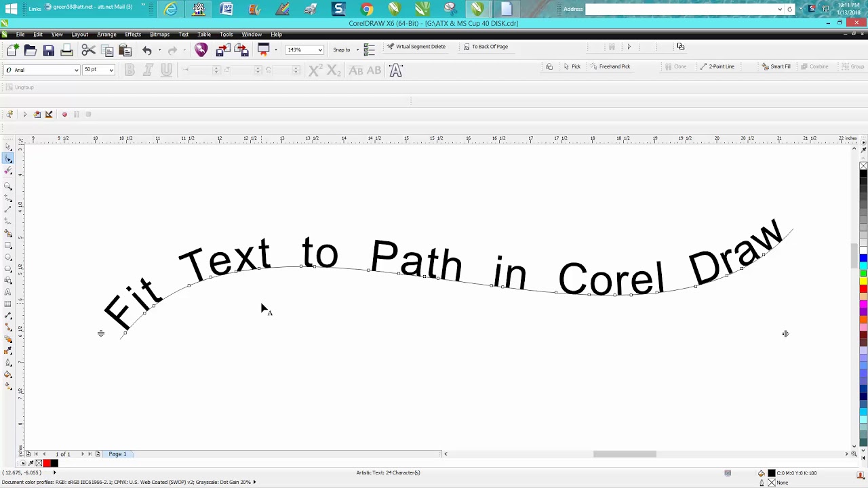Open the File menu
Screen dimensions: 868x488
click(20, 35)
